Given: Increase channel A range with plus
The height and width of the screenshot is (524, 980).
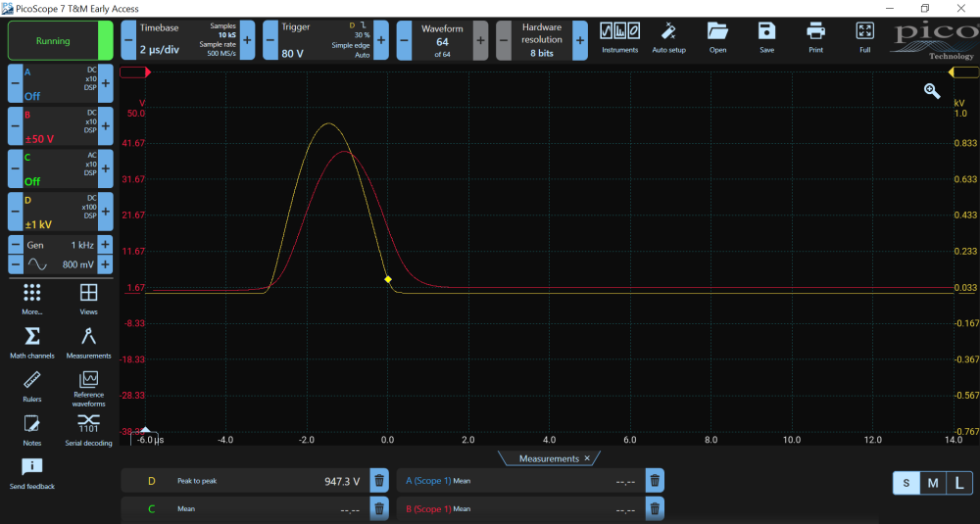Looking at the screenshot, I should [106, 83].
